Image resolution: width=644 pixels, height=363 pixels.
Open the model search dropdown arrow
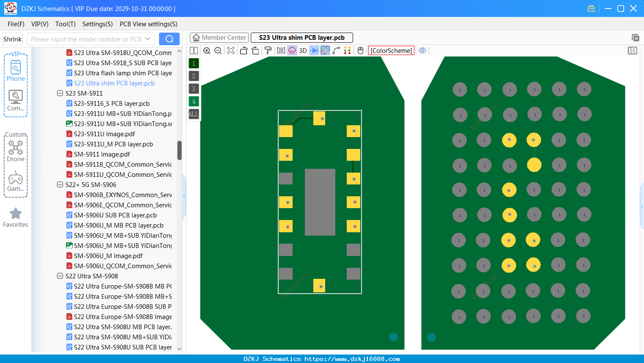148,39
